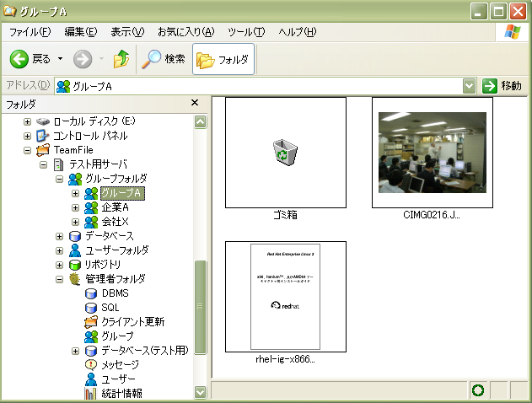Collapse the グループフォルダ tree node

click(x=60, y=179)
